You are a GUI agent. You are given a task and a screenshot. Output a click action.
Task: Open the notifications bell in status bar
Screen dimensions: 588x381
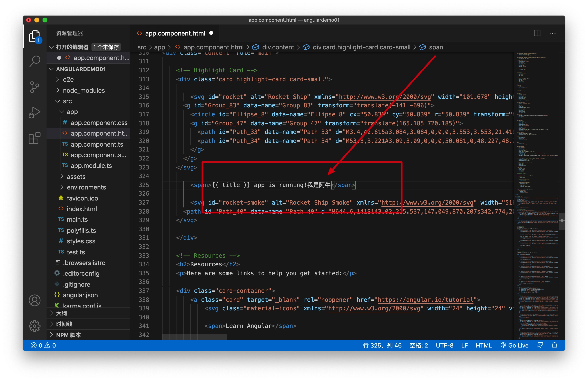coord(554,345)
